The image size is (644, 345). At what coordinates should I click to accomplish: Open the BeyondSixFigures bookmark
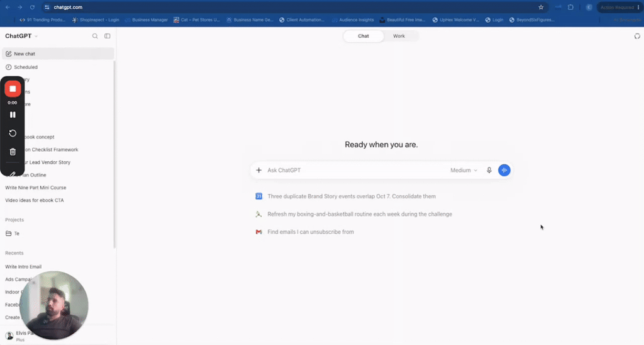[x=532, y=20]
